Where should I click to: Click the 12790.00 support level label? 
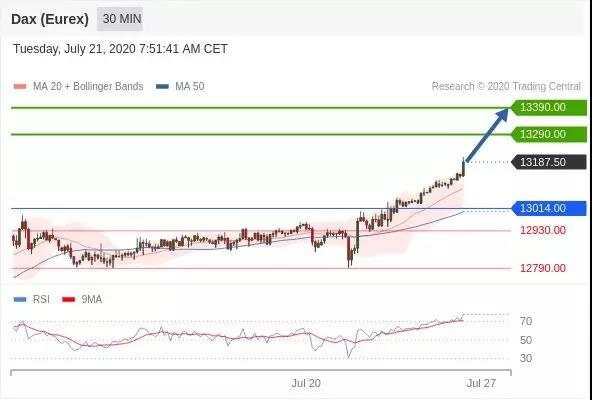[x=543, y=268]
